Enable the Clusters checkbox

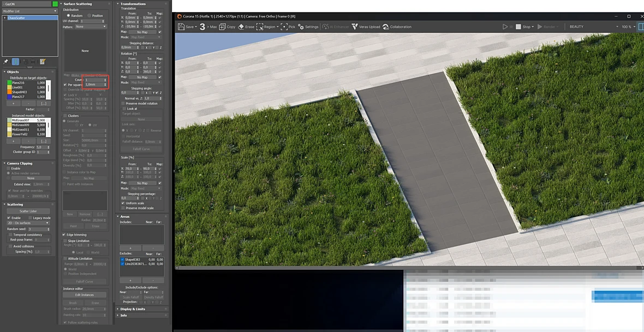point(65,116)
